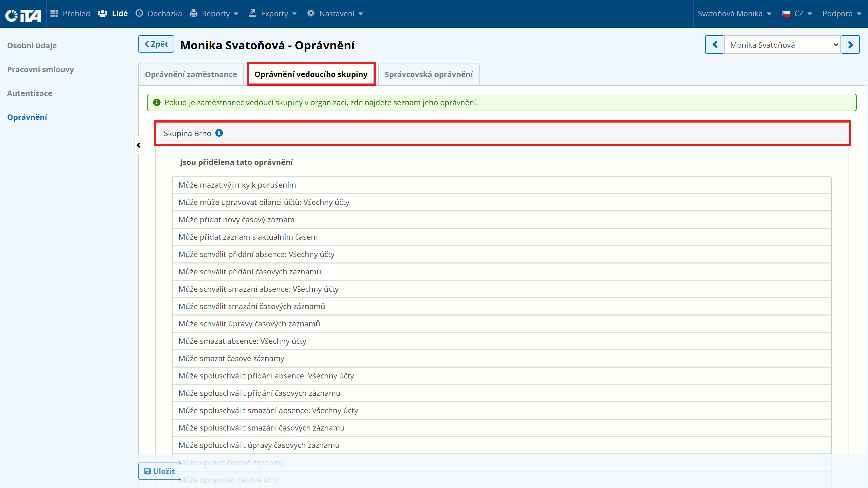The height and width of the screenshot is (488, 868).
Task: Select 'Může smazat absence: Všechny účty' row
Action: click(x=502, y=341)
